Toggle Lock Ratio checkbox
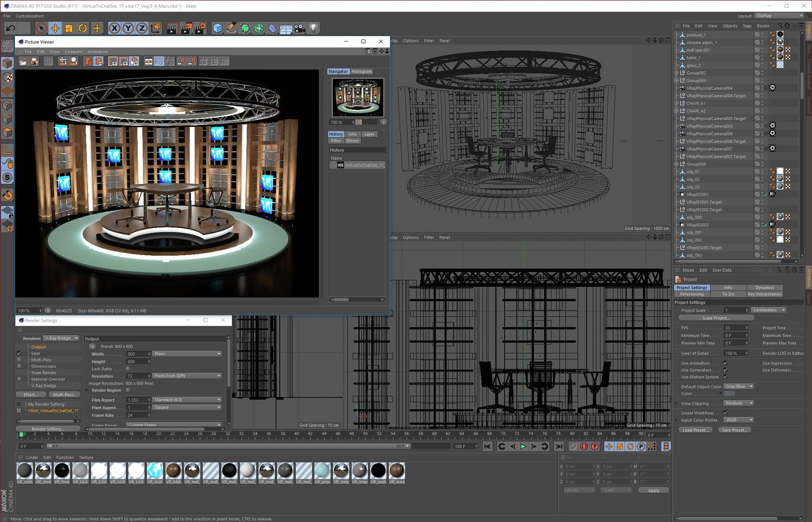The width and height of the screenshot is (812, 522). click(x=128, y=369)
